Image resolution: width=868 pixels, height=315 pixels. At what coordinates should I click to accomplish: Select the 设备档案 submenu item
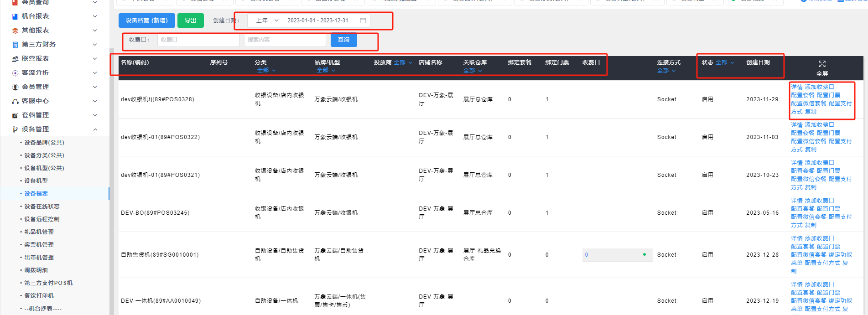[36, 194]
